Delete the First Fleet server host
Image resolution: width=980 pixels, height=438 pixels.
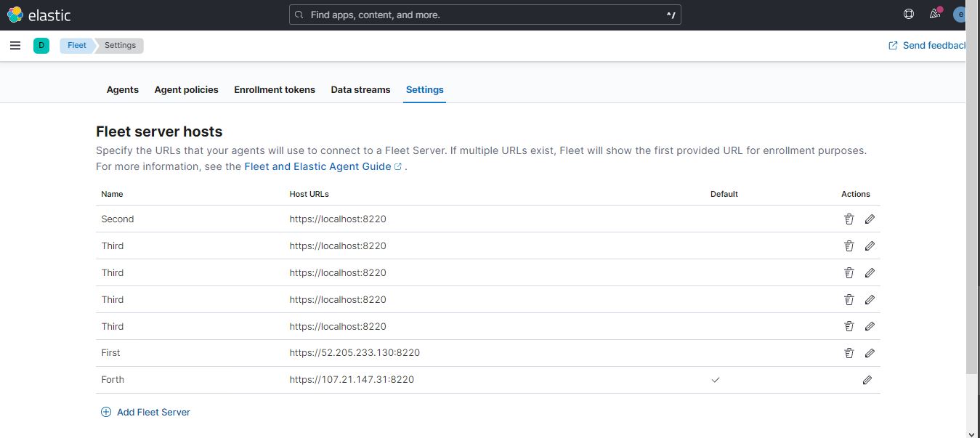click(849, 353)
